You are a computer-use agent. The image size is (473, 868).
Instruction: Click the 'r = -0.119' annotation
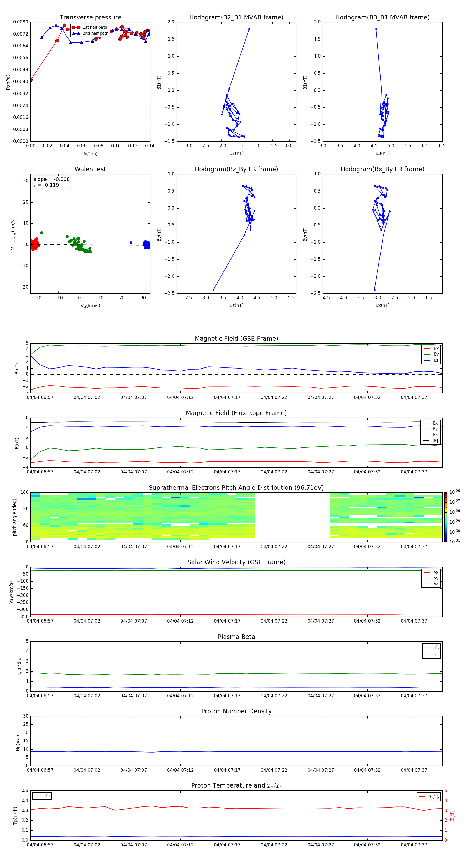47,185
